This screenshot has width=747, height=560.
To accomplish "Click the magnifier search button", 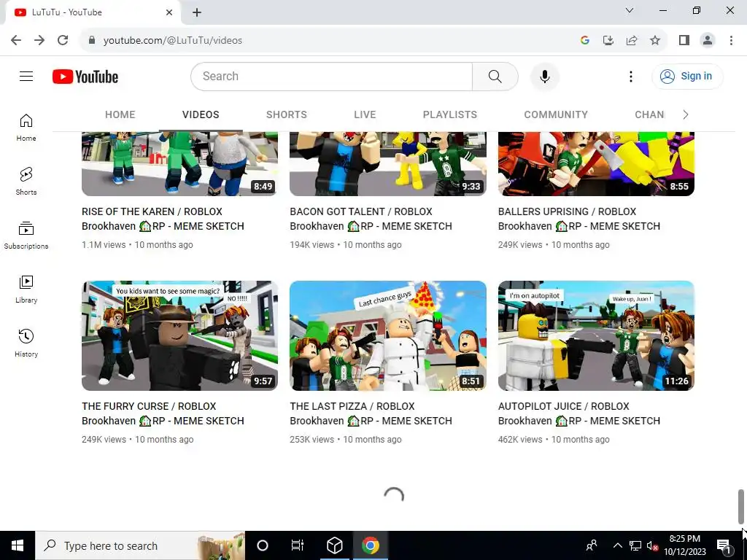I will pos(495,76).
